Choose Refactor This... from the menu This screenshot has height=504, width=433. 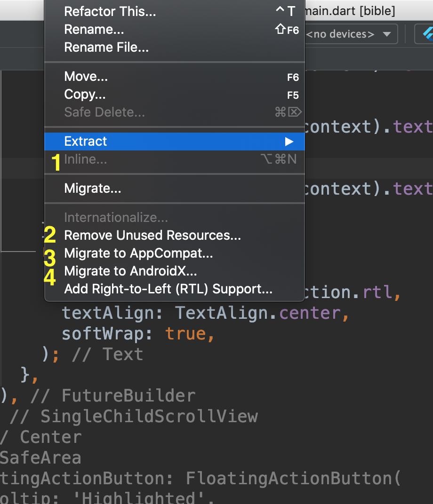pos(110,11)
